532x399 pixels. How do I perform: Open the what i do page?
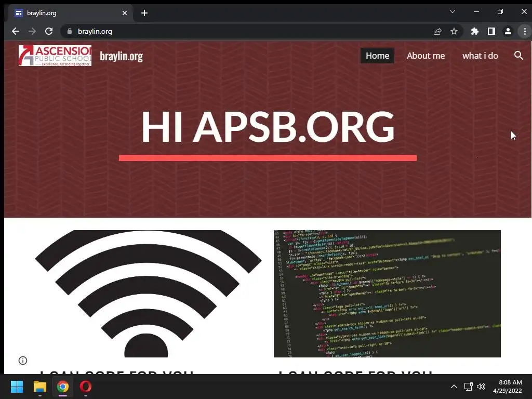pyautogui.click(x=480, y=56)
